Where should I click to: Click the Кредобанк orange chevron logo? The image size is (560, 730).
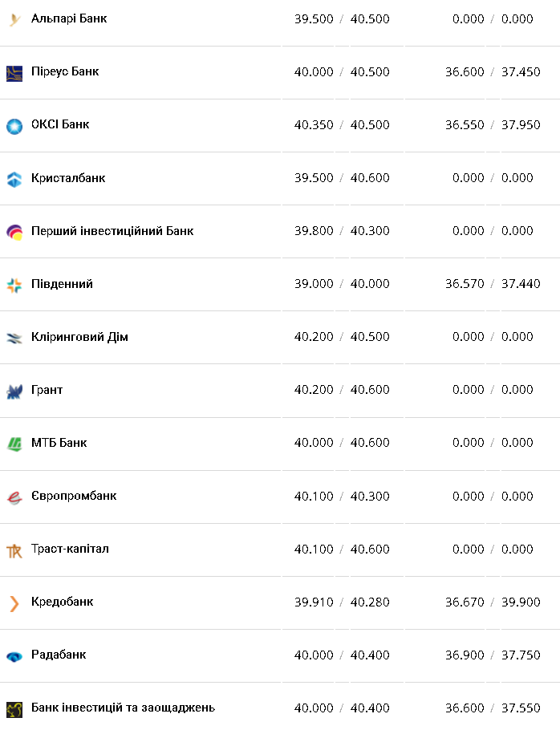[x=14, y=603]
